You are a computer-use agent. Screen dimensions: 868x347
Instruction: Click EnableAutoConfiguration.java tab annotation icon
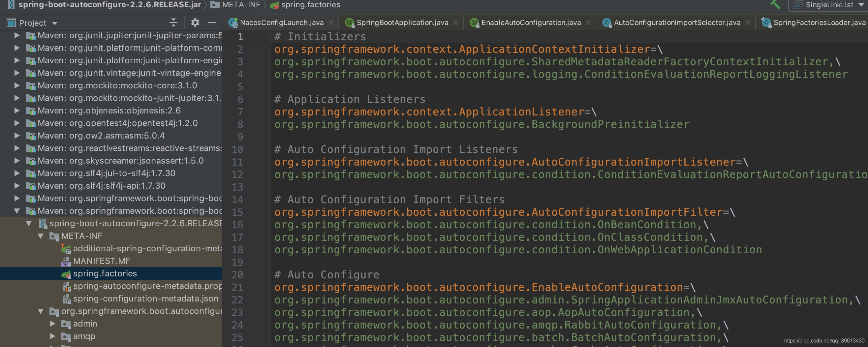click(x=474, y=22)
